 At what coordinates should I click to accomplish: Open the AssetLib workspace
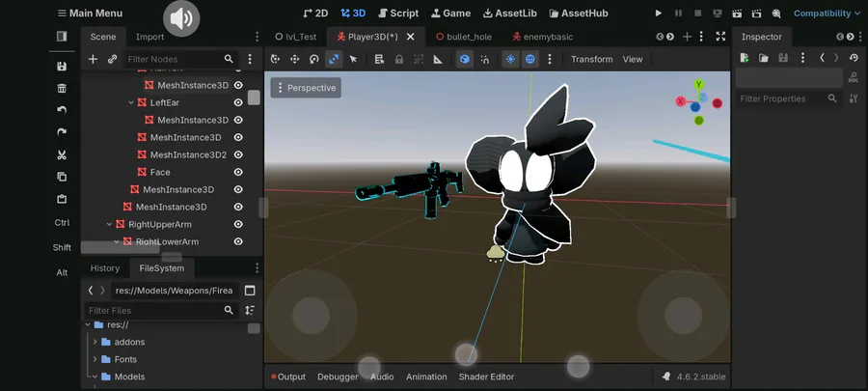[x=510, y=14]
